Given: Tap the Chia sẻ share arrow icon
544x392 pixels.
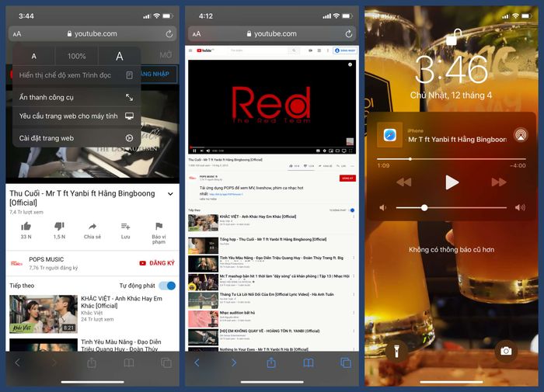Looking at the screenshot, I should 92,226.
